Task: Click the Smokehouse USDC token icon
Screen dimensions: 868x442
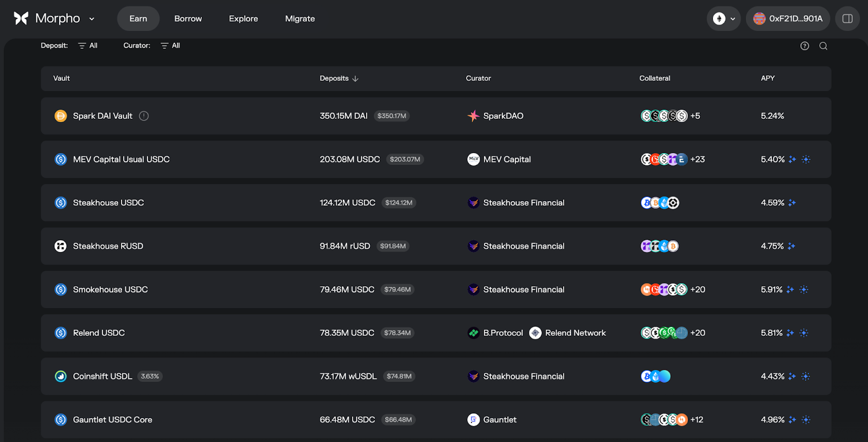Action: click(61, 290)
